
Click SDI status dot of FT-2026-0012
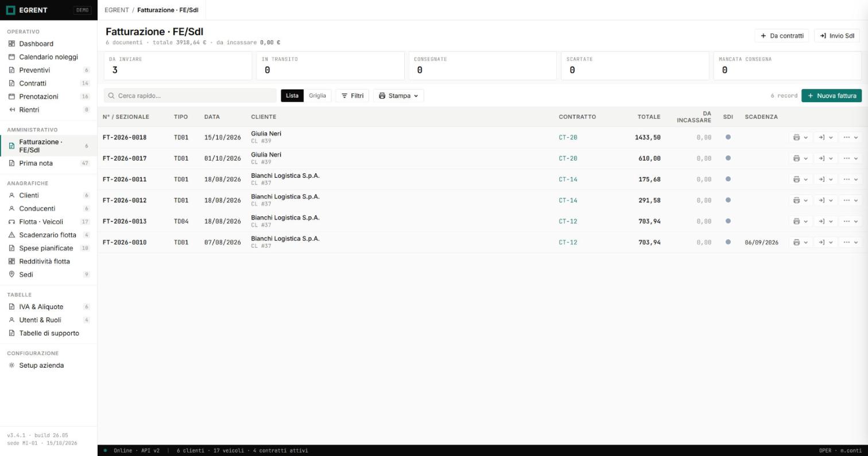728,200
